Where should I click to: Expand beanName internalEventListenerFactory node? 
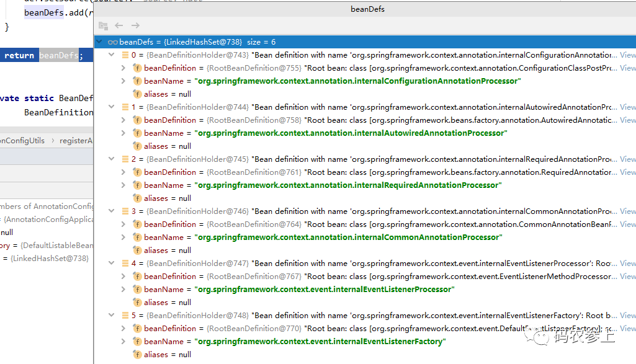123,341
